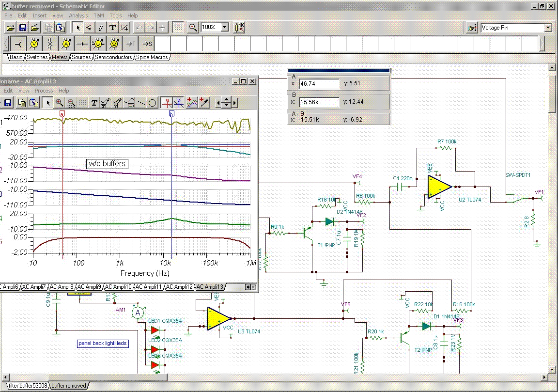Click the Redo arrow in the main toolbar
The height and width of the screenshot is (392, 558).
[x=151, y=28]
